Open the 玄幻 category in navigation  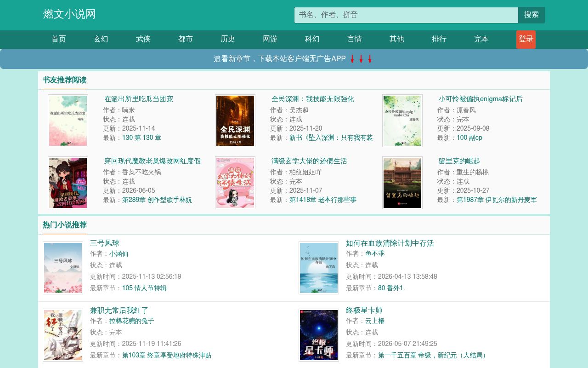click(101, 39)
